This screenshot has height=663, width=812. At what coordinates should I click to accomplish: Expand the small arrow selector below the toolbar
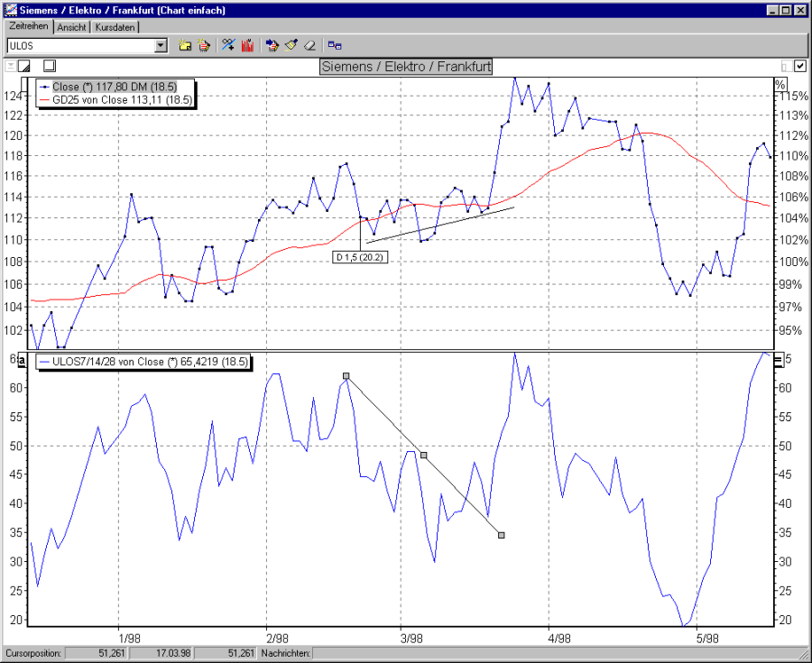pos(11,65)
